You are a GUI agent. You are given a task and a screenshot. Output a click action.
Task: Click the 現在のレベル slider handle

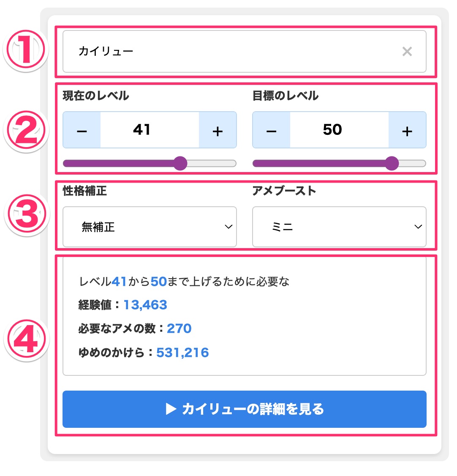[180, 164]
